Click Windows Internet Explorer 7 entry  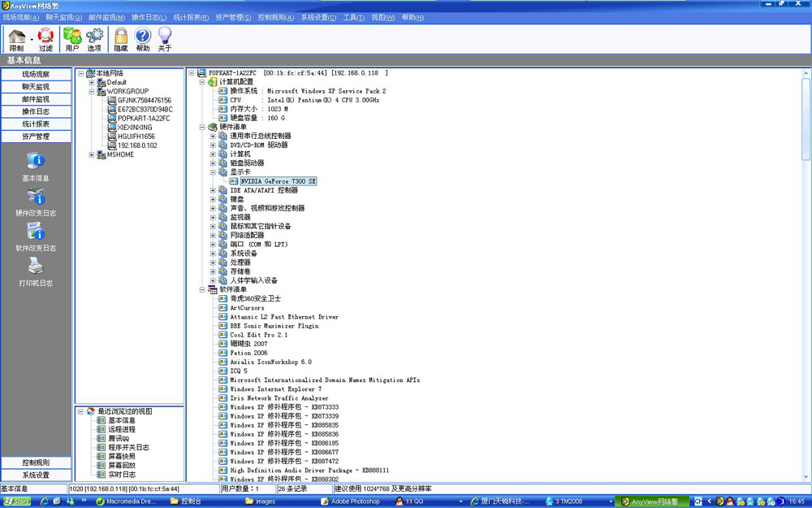tap(275, 389)
